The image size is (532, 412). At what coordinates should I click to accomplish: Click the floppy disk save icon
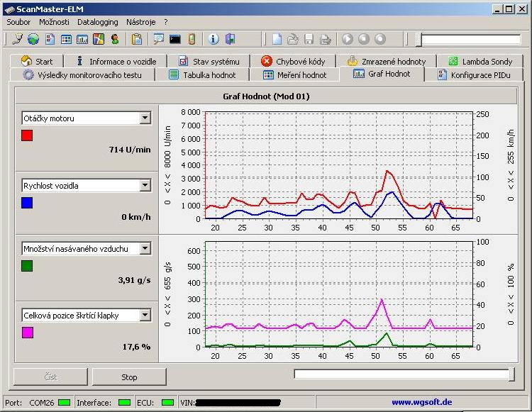point(309,39)
